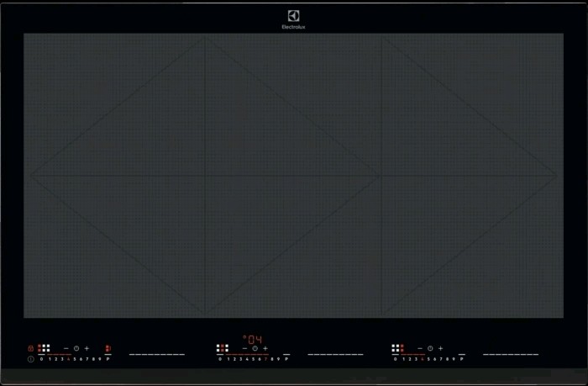The height and width of the screenshot is (386, 588).
Task: Set right zone heat level to 3
Action: tap(416, 359)
